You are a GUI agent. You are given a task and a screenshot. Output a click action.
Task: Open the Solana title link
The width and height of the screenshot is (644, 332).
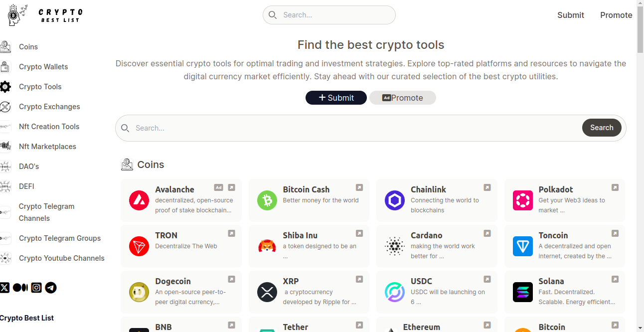pos(551,281)
